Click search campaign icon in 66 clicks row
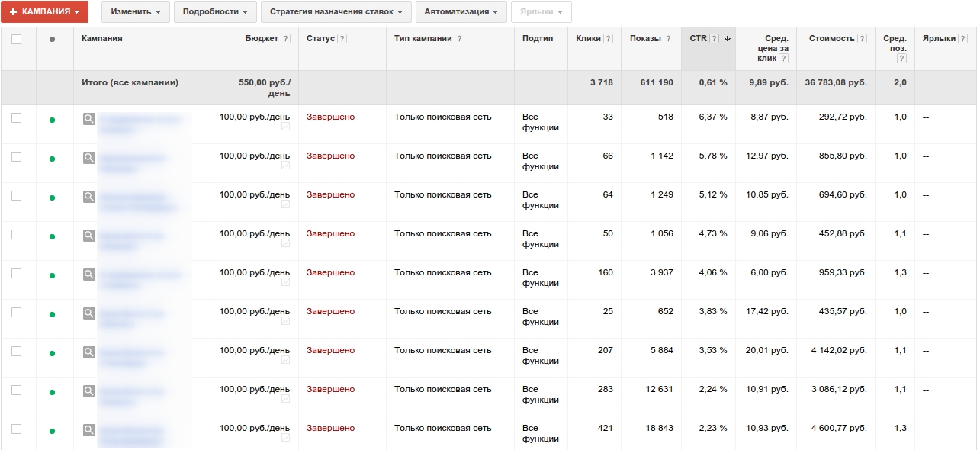This screenshot has width=980, height=450. [x=89, y=158]
